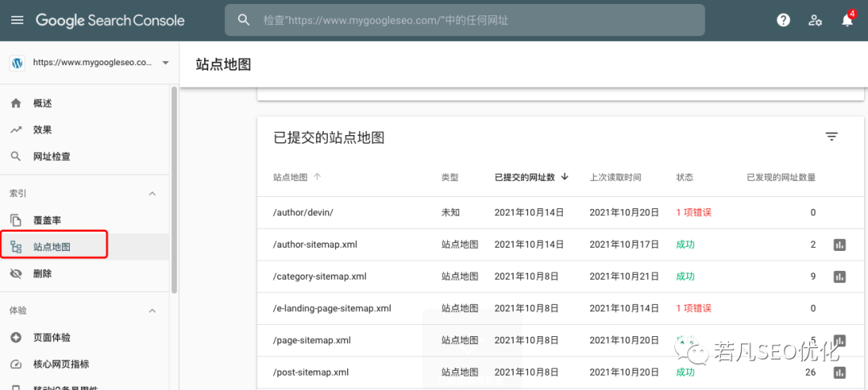The width and height of the screenshot is (868, 390).
Task: Click the /category-sitemap.xml entry
Action: [320, 276]
